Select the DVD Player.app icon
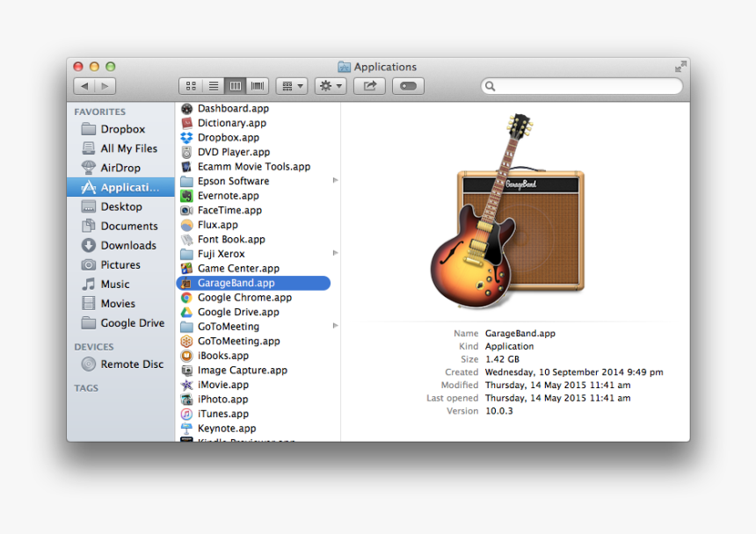The width and height of the screenshot is (756, 534). click(x=186, y=152)
